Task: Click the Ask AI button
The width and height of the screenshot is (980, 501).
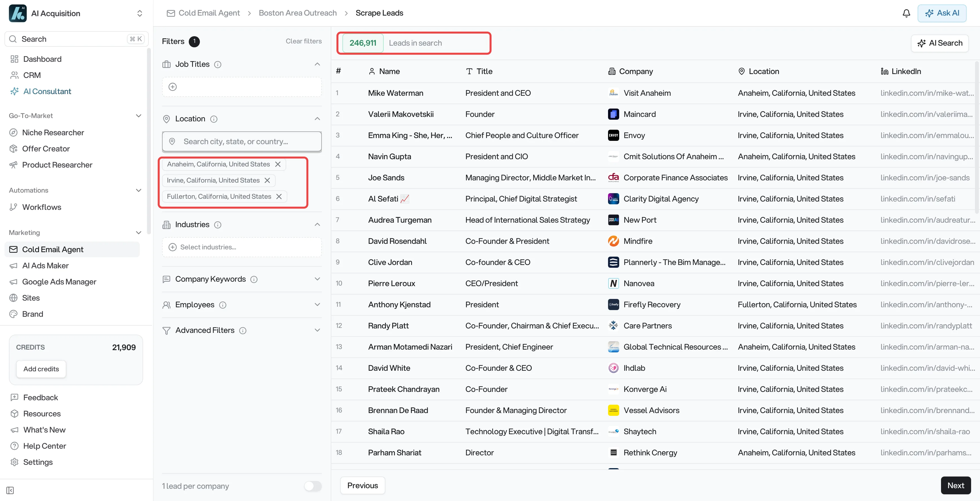Action: point(942,13)
